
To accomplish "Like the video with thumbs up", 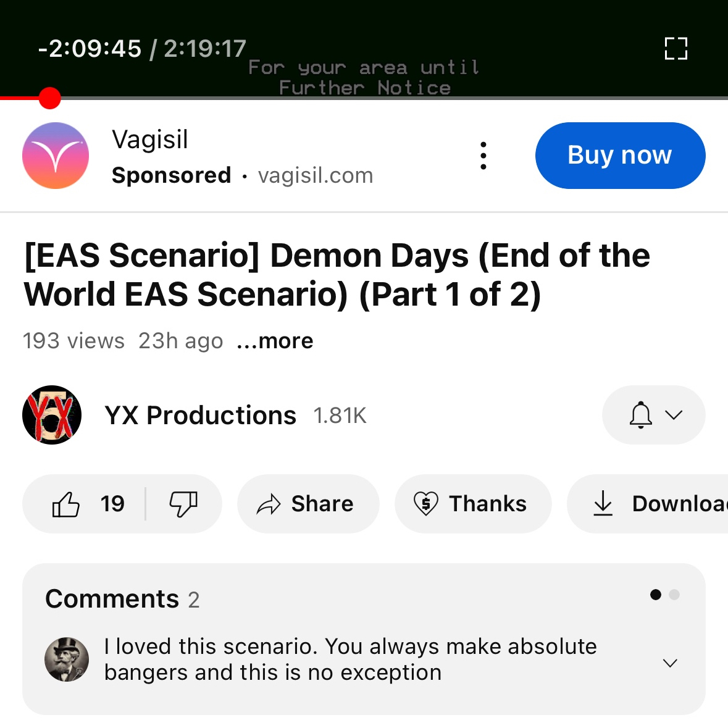I will [x=67, y=504].
